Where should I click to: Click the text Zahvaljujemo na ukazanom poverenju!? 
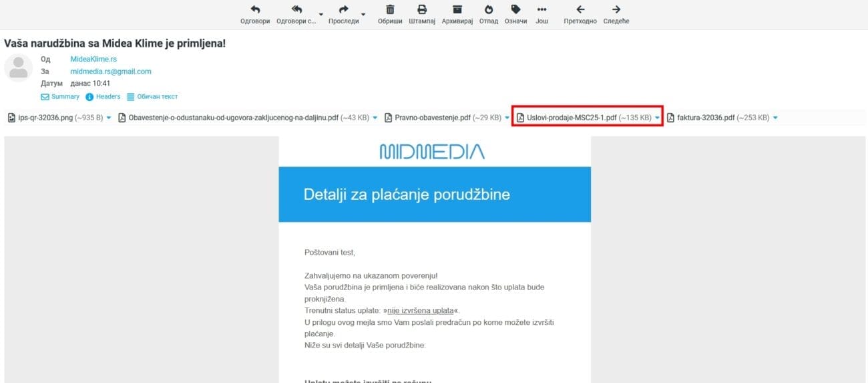coord(371,275)
